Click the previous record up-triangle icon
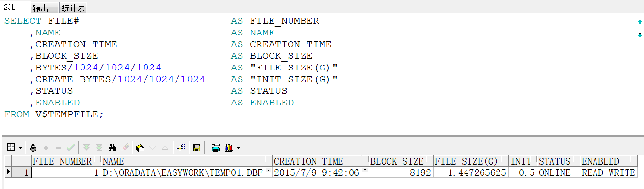Screen dimensions: 644x189 [x=165, y=147]
